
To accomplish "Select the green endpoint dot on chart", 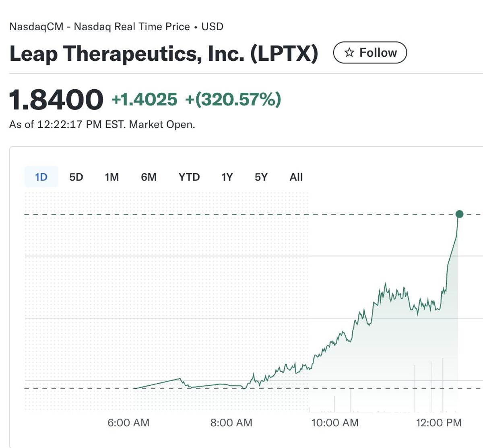I will point(458,215).
